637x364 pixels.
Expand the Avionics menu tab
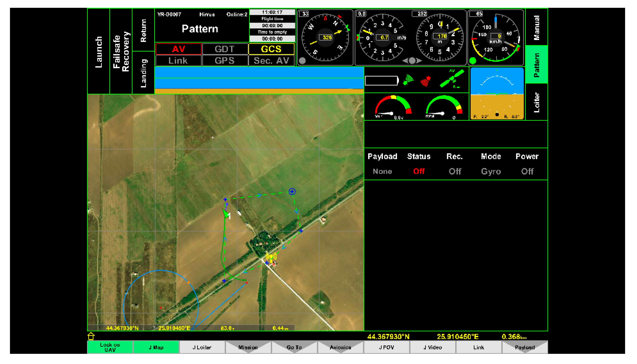tap(340, 347)
